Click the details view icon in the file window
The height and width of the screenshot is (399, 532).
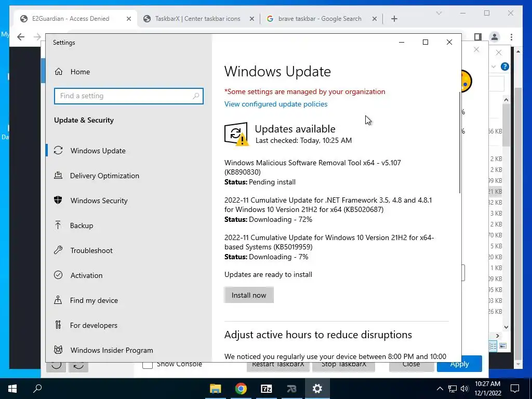pyautogui.click(x=493, y=346)
